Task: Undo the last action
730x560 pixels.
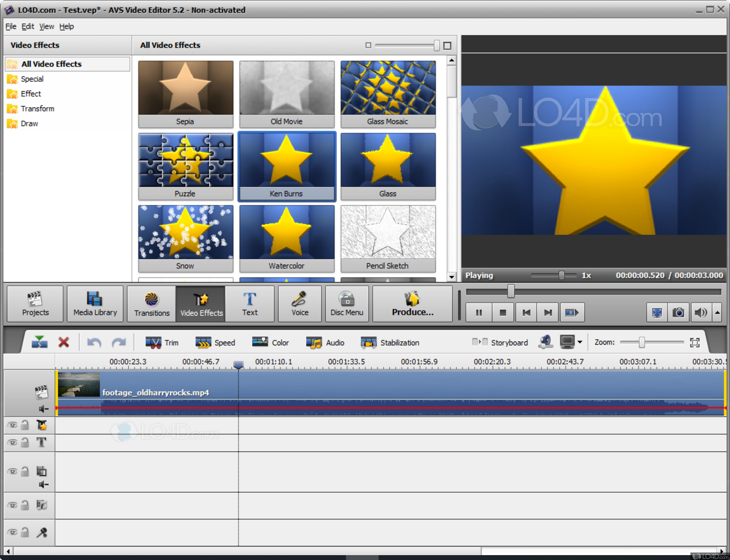Action: tap(94, 342)
